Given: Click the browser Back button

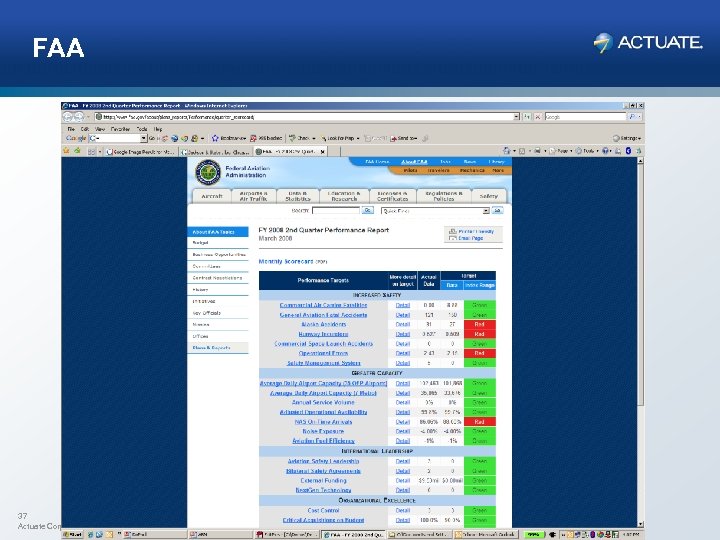Looking at the screenshot, I should tap(68, 117).
